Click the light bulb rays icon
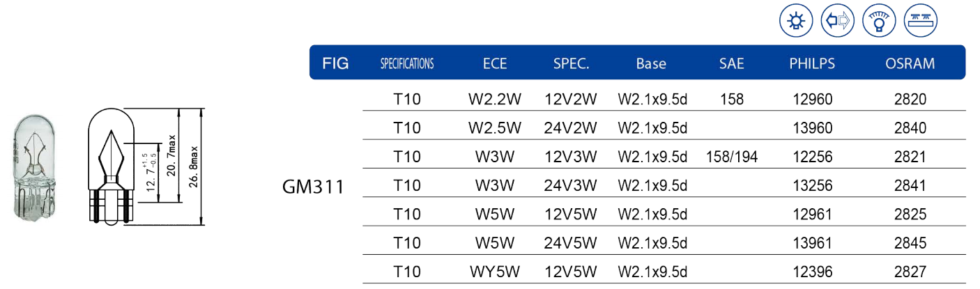Screen dimensions: 980x289 point(794,21)
